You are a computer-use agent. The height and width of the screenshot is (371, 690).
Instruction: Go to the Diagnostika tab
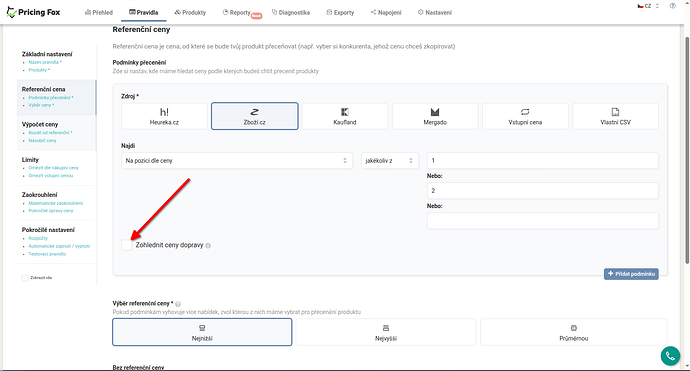tap(291, 12)
